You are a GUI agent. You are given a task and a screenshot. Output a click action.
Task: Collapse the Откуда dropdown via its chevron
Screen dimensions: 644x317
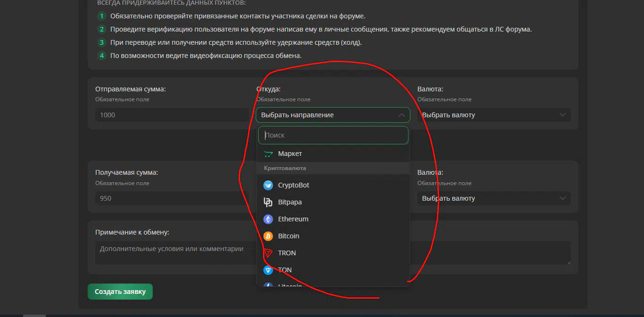[x=401, y=115]
